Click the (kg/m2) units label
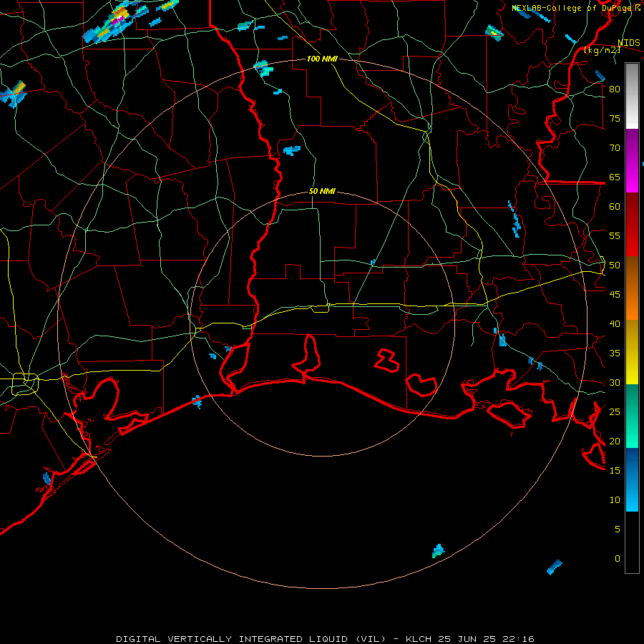Viewport: 644px width, 644px height. [602, 50]
